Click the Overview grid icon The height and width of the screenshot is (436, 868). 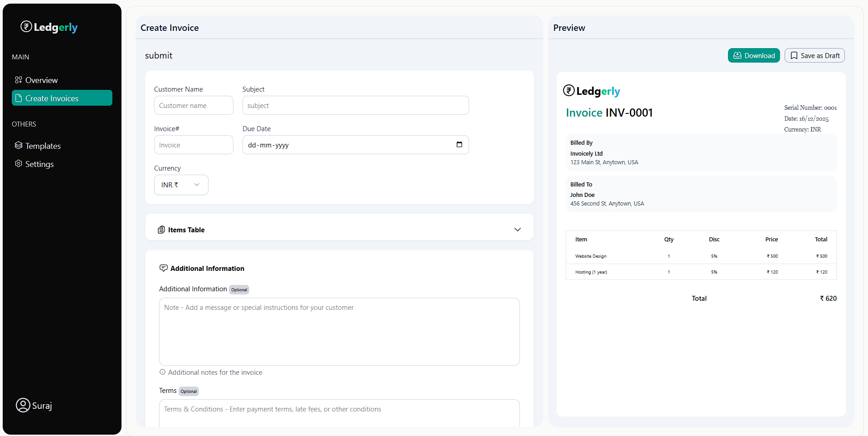pos(19,80)
